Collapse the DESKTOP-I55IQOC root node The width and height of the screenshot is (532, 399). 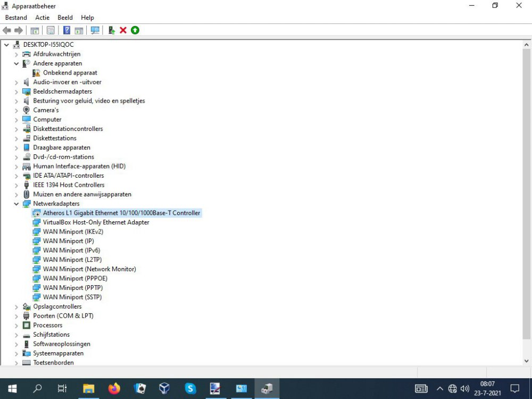tap(6, 45)
